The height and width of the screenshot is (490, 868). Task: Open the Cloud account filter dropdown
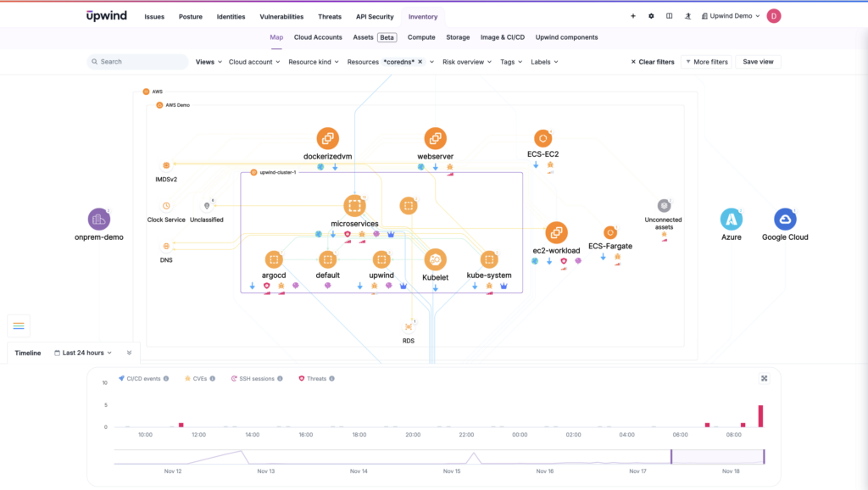(x=254, y=62)
